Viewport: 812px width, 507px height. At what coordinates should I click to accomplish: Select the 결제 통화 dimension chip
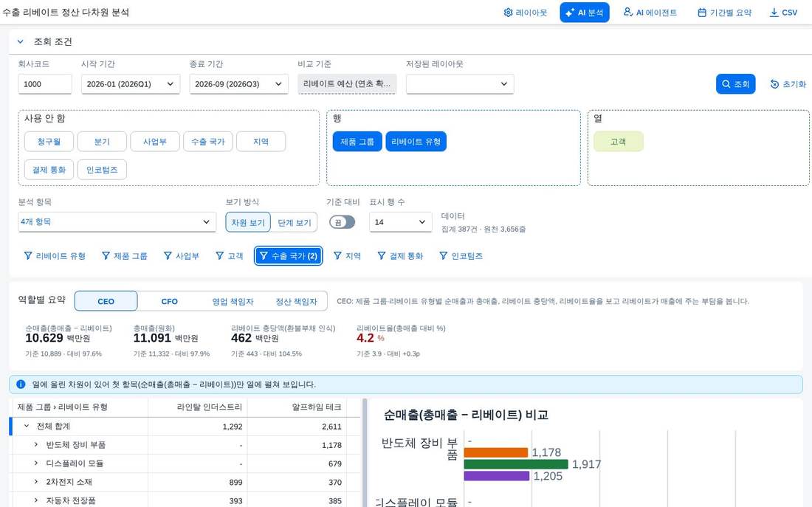tap(49, 169)
